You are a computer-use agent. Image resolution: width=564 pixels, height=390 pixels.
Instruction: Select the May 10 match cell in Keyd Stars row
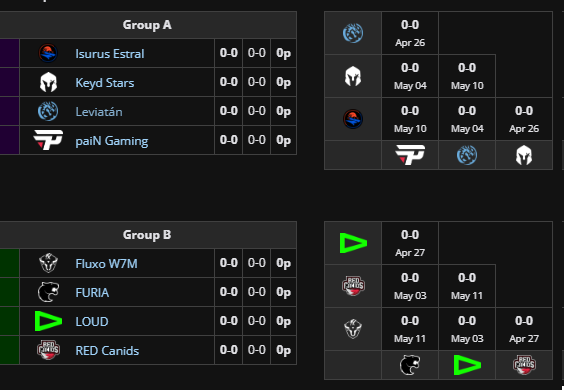coord(467,76)
